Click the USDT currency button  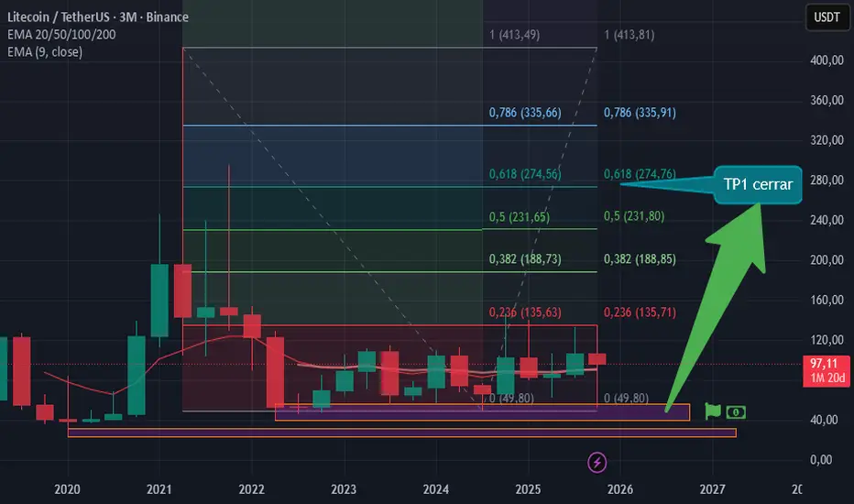tap(827, 17)
